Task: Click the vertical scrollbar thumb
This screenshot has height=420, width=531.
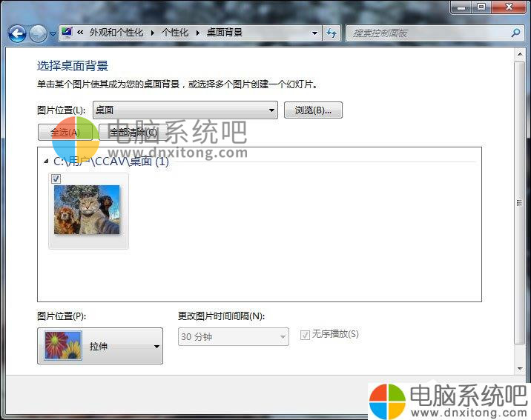Action: pos(520,203)
